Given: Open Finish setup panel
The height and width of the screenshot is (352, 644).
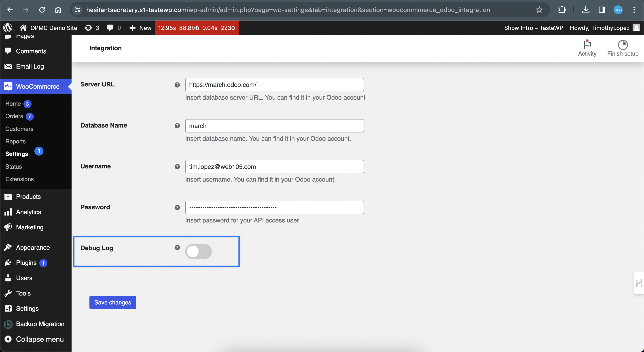Looking at the screenshot, I should coord(623,48).
